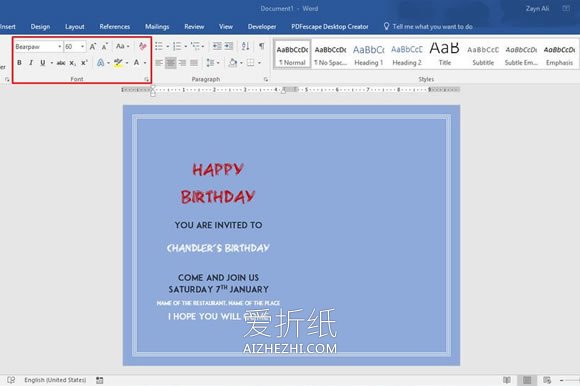
Task: Sort the selected text
Action: (x=245, y=46)
